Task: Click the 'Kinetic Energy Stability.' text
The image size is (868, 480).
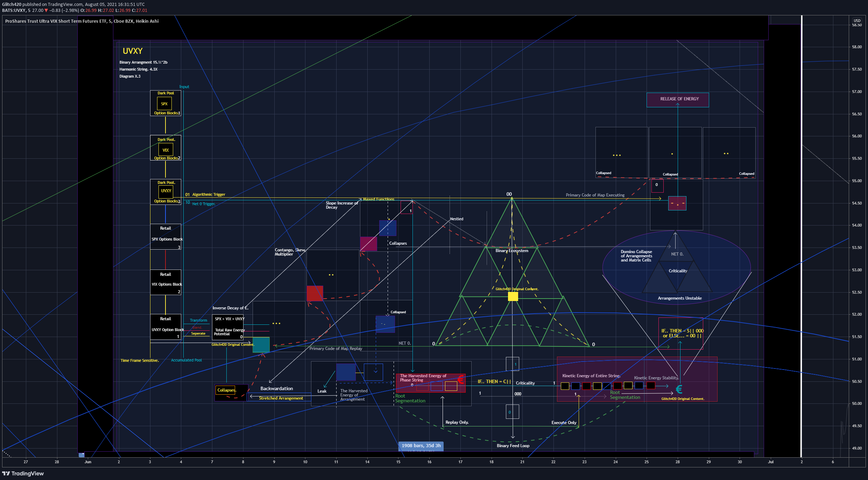Action: tap(656, 378)
